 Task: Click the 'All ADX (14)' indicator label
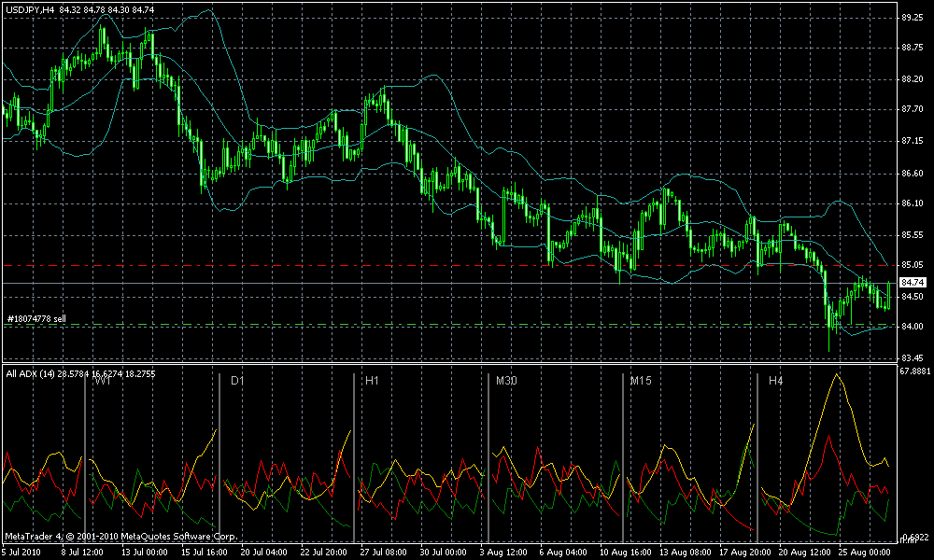pyautogui.click(x=31, y=373)
